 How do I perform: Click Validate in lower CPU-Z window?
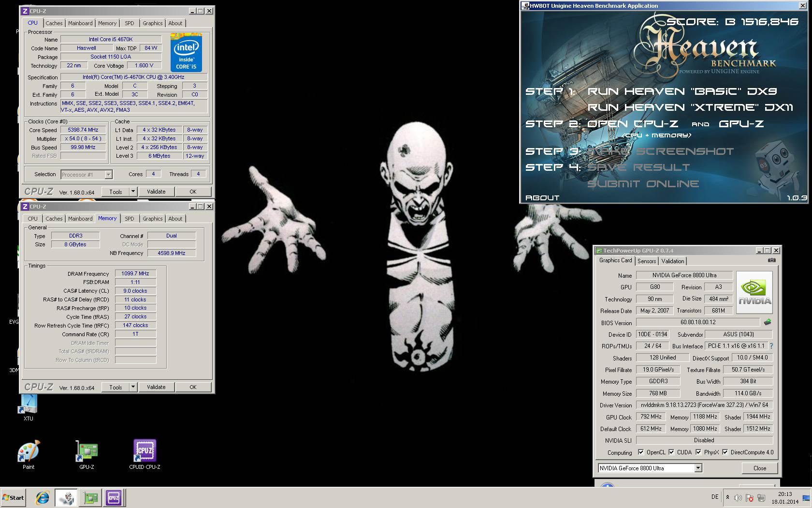click(x=156, y=387)
